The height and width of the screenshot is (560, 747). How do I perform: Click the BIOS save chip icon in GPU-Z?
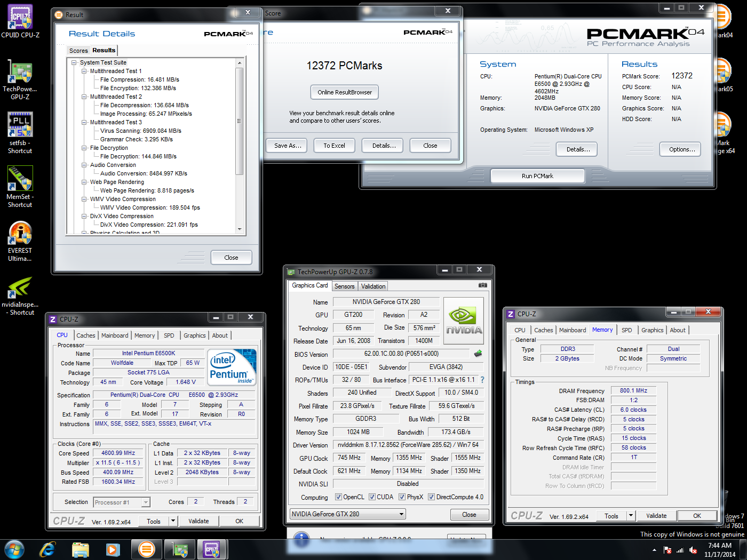pos(478,353)
